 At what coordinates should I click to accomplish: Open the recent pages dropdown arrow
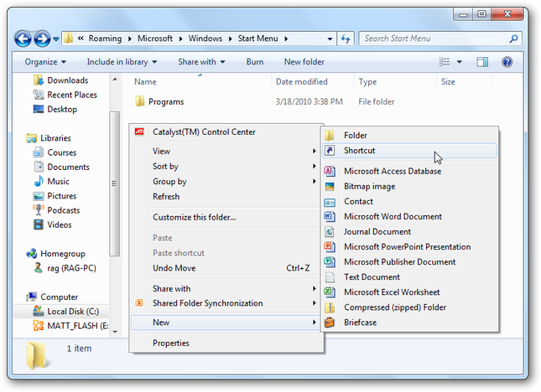(x=56, y=39)
